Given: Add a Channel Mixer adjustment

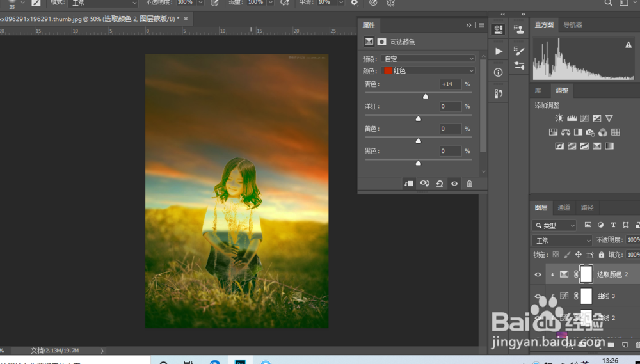Looking at the screenshot, I should pyautogui.click(x=603, y=132).
